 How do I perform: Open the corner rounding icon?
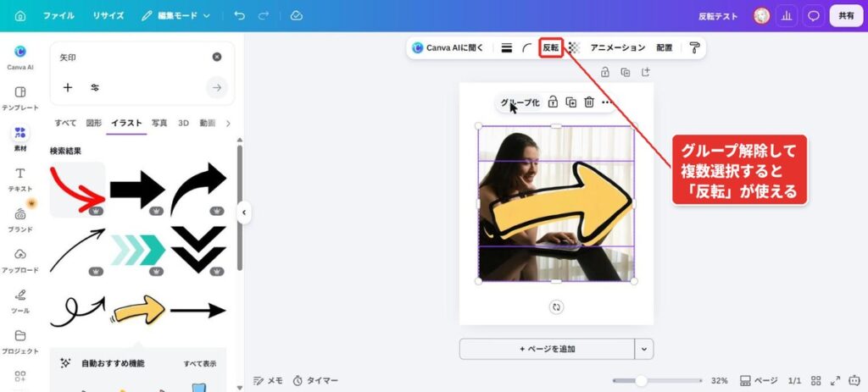pos(527,48)
